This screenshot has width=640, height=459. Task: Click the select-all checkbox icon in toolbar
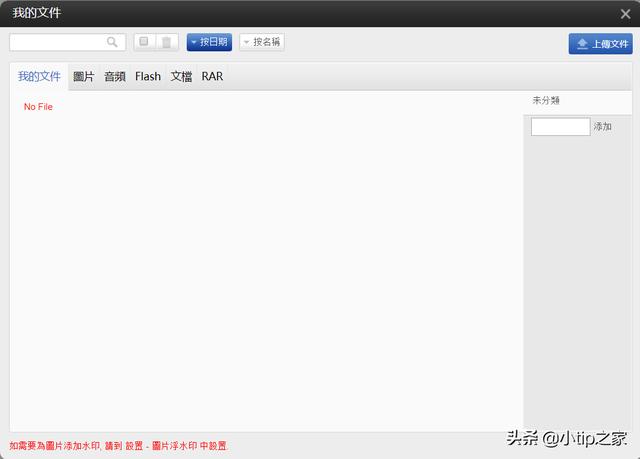pyautogui.click(x=144, y=42)
